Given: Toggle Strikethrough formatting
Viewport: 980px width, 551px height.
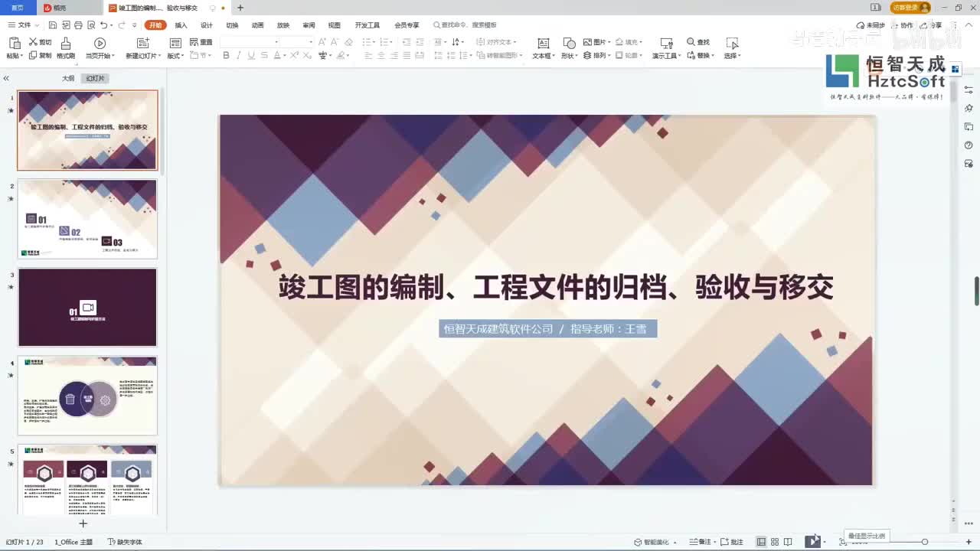Looking at the screenshot, I should point(264,55).
